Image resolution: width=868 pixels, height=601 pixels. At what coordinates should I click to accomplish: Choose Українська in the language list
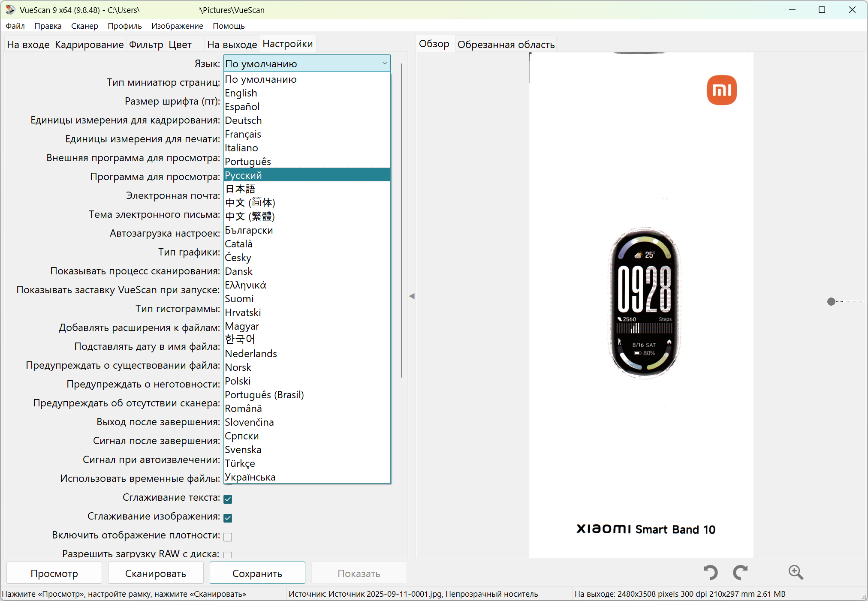tap(250, 477)
